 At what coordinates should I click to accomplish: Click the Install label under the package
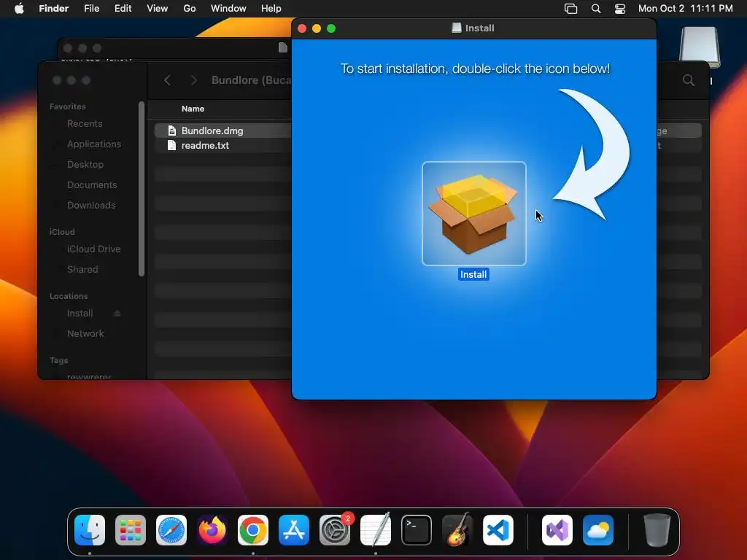coord(473,275)
